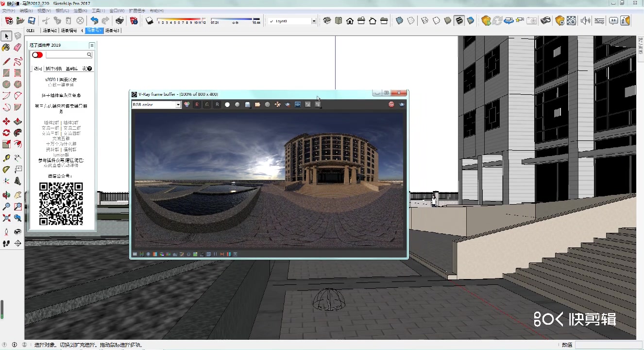This screenshot has height=350, width=644.
Task: Activate the Tape Measure tool
Action: [6, 158]
